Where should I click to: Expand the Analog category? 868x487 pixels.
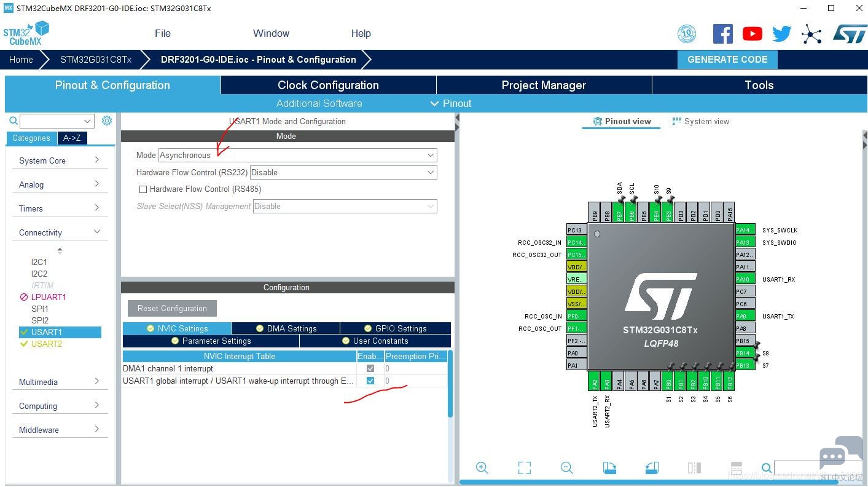click(x=60, y=184)
